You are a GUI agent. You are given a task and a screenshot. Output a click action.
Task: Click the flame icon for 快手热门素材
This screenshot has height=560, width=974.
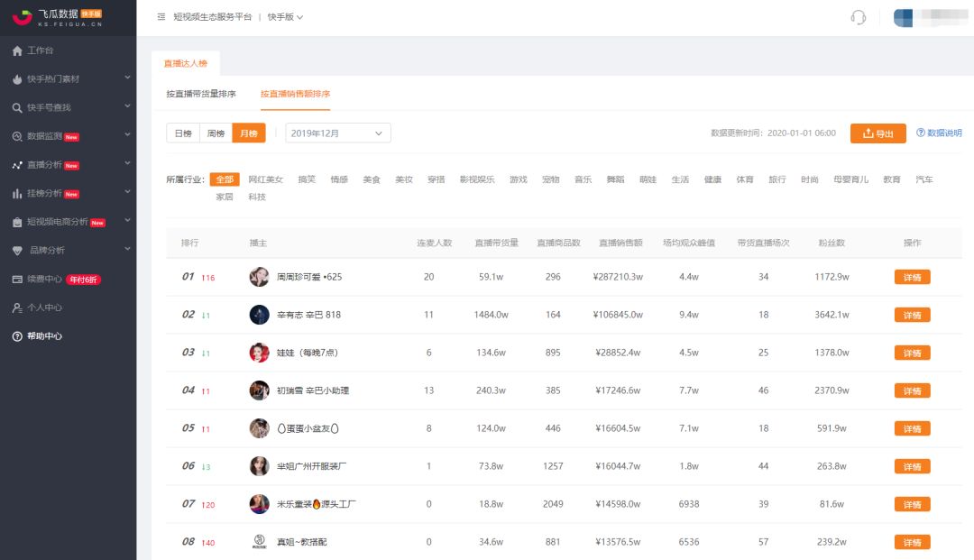coord(17,79)
